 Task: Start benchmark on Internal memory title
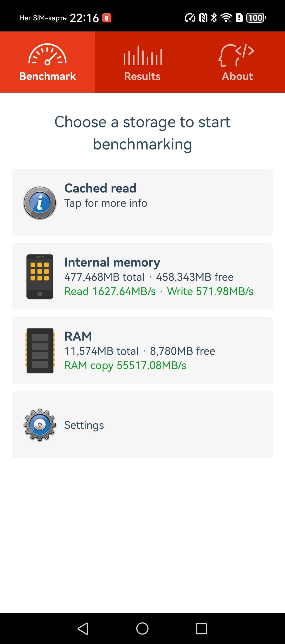pos(112,262)
